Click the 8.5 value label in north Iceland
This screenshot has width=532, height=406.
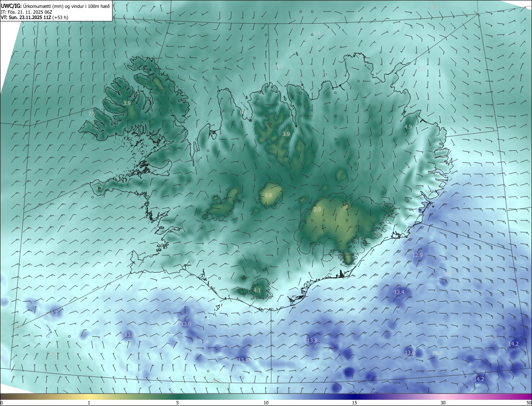pos(244,112)
